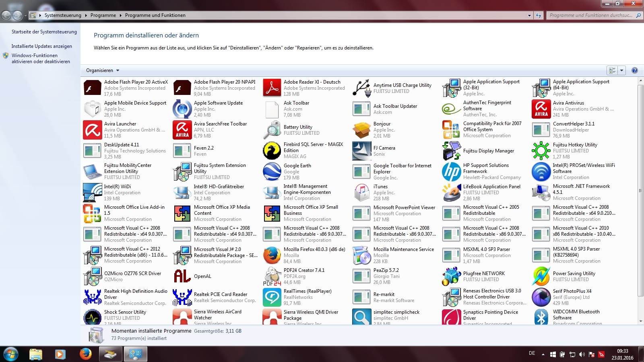
Task: Select the Fujitsu Hotkey Utility icon
Action: [x=541, y=150]
